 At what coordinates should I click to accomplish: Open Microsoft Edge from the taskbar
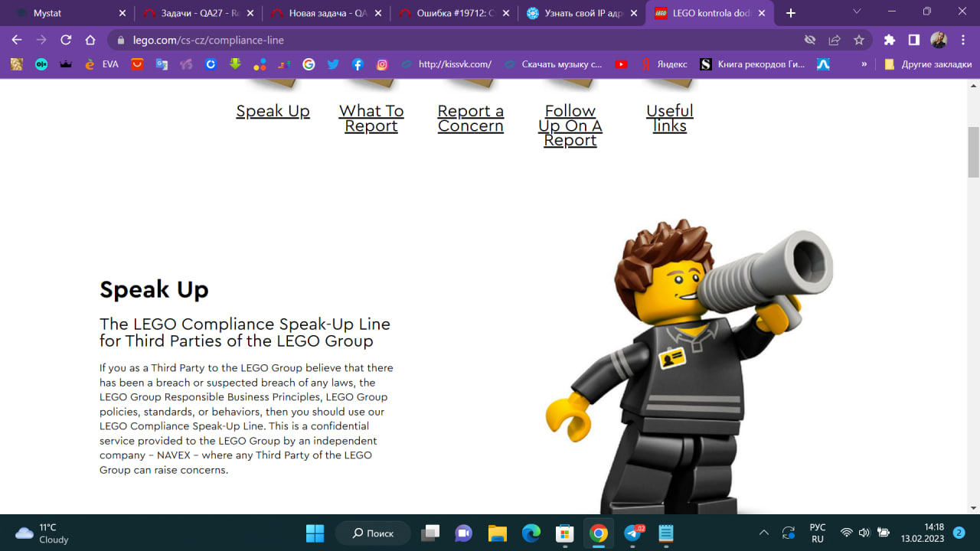pyautogui.click(x=531, y=533)
